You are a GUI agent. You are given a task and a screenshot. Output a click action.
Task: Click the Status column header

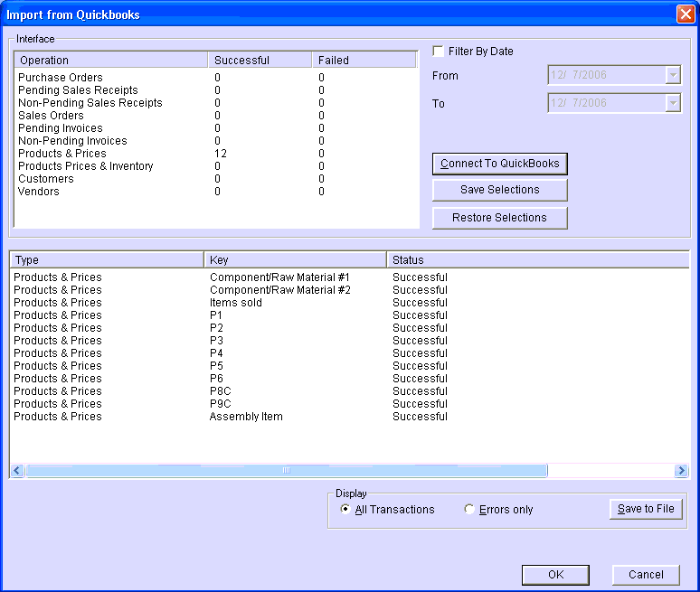[x=538, y=260]
